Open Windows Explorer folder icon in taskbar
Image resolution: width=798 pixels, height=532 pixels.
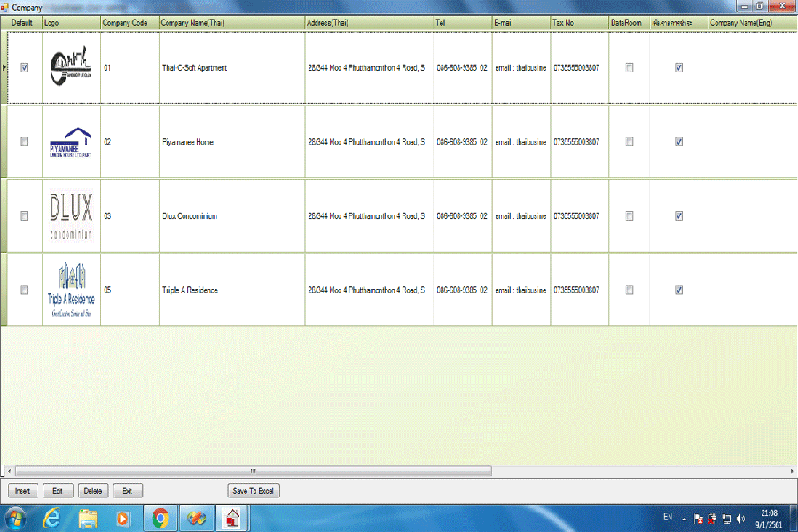tap(88, 518)
